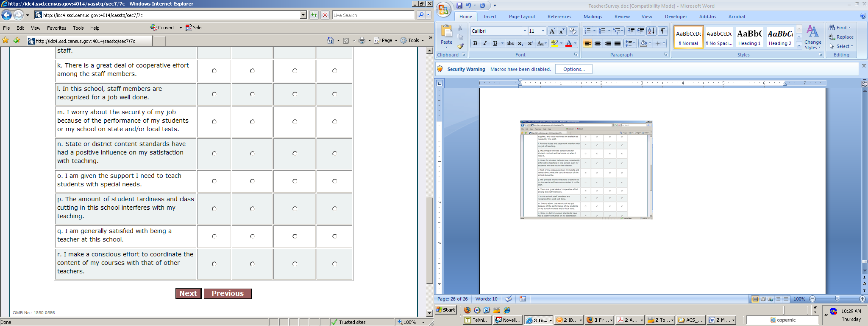Open the Font dialog box launcher
The height and width of the screenshot is (326, 868).
pos(576,55)
